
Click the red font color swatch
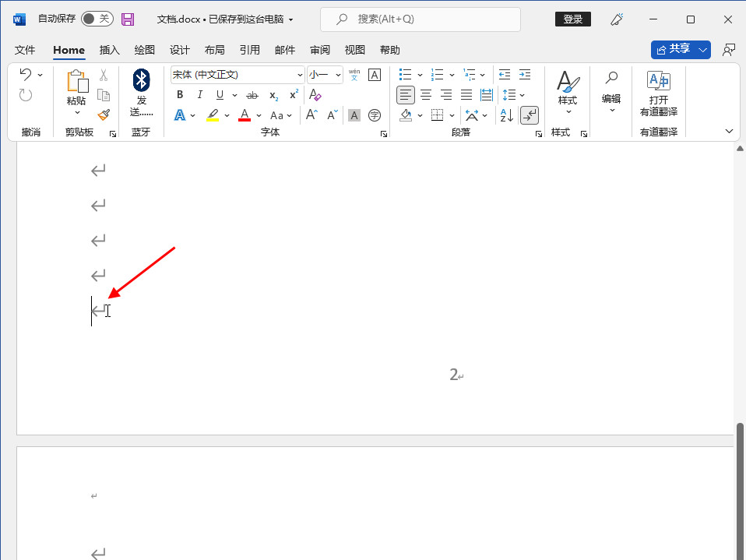pos(245,115)
